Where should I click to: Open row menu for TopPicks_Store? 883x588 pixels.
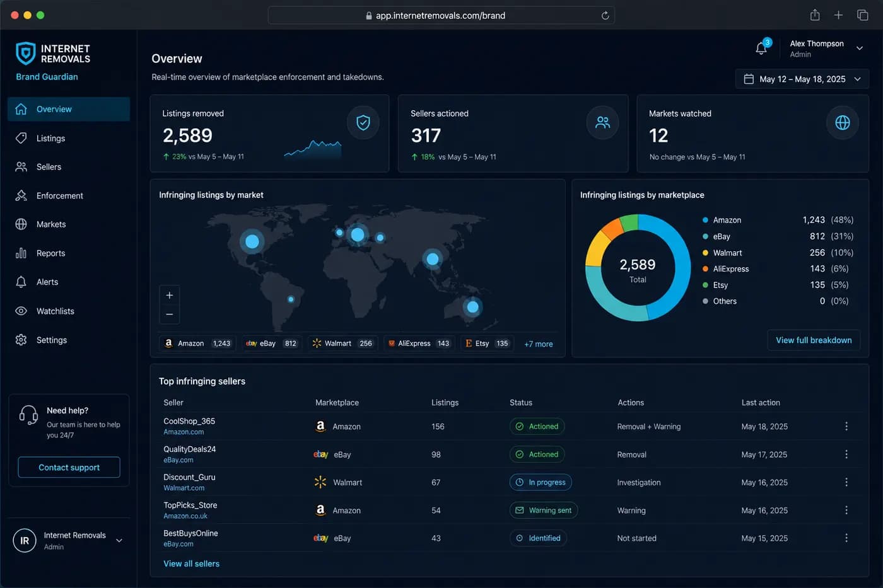pos(846,510)
